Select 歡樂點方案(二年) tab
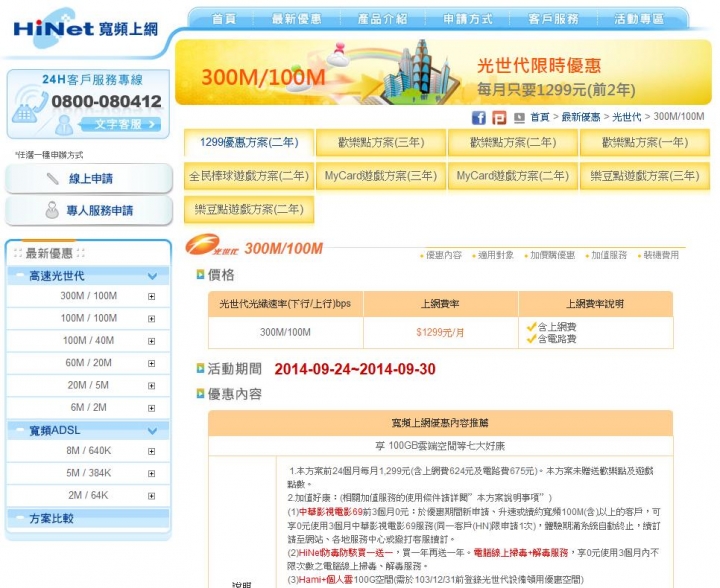720x588 pixels. click(513, 142)
